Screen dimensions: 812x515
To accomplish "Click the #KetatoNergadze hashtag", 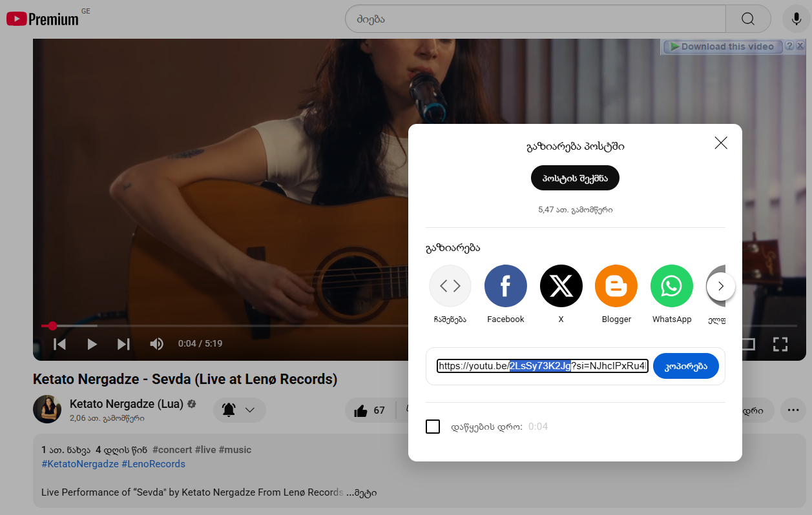I will [x=80, y=464].
